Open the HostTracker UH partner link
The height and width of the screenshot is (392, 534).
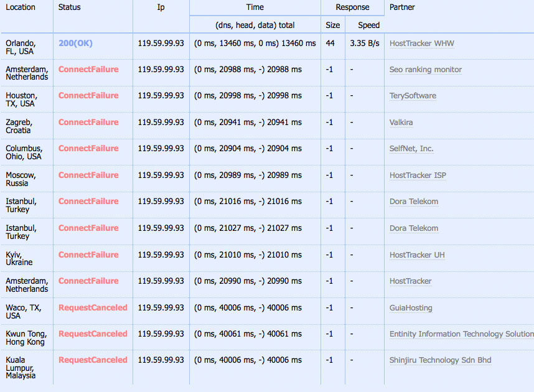(x=417, y=255)
